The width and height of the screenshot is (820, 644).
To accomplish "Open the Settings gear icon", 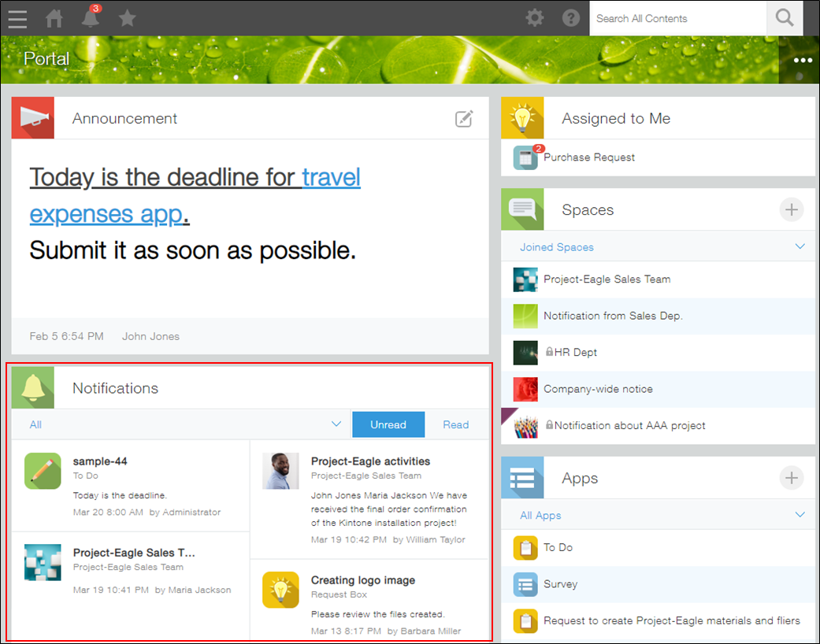I will pos(535,18).
